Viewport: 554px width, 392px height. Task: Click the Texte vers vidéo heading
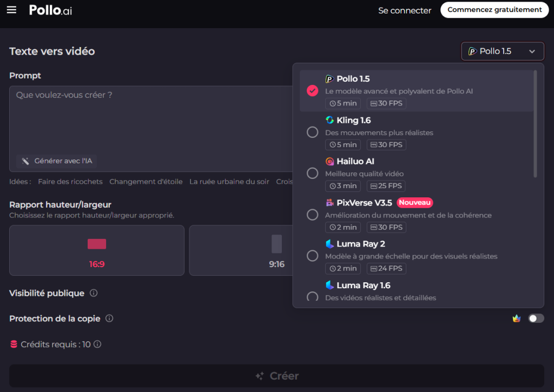(52, 51)
